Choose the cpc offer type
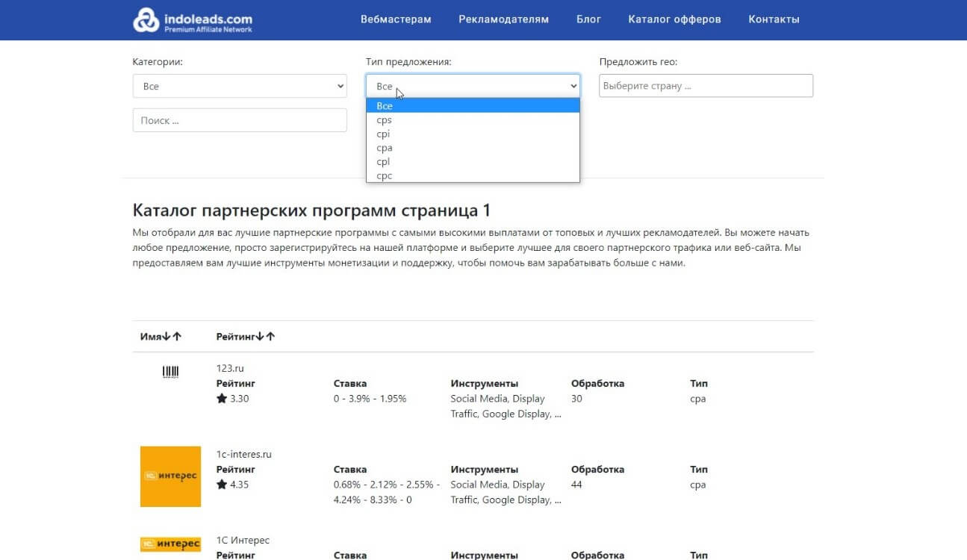 (473, 176)
